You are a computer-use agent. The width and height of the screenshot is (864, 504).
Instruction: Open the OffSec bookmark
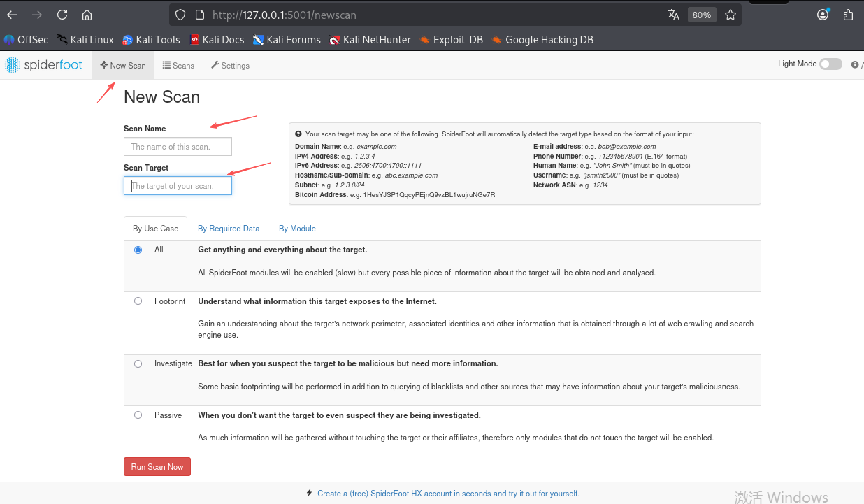[27, 40]
